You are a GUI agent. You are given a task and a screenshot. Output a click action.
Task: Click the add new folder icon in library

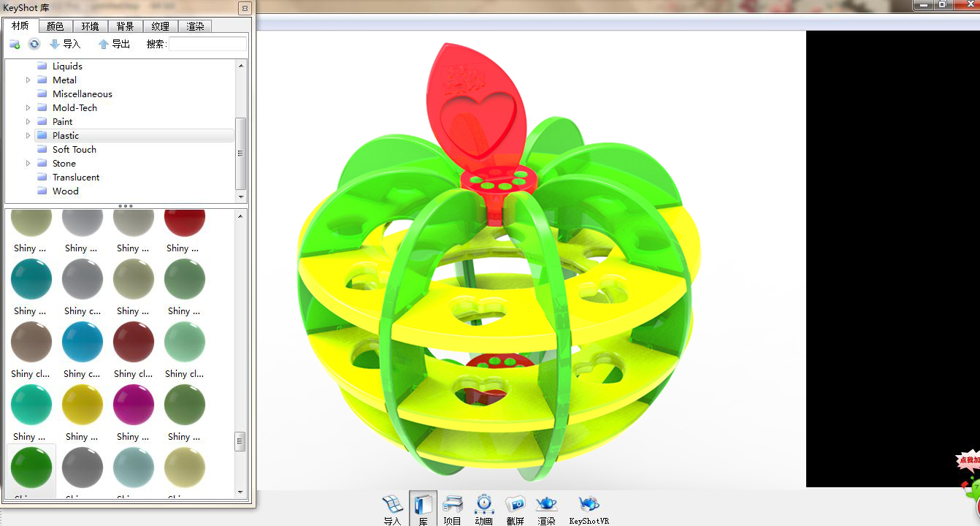point(15,44)
